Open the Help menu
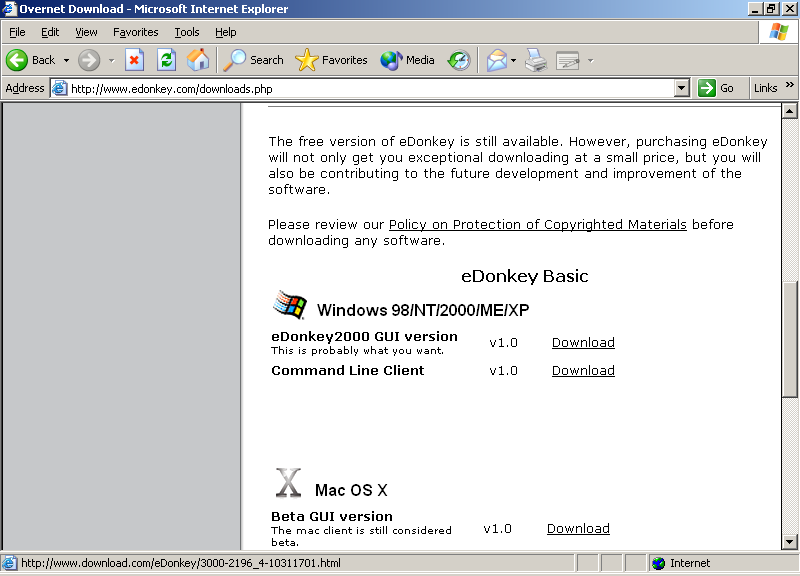800x576 pixels. (226, 32)
